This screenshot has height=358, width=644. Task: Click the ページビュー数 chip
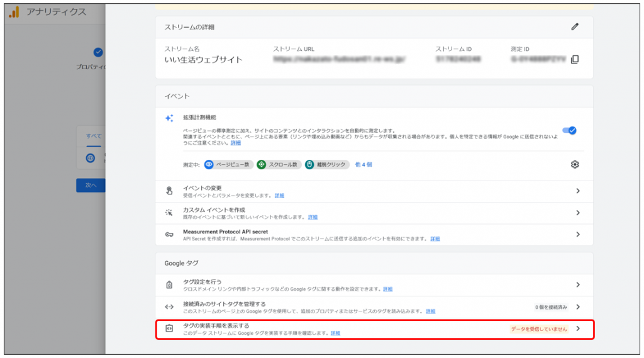tap(228, 164)
